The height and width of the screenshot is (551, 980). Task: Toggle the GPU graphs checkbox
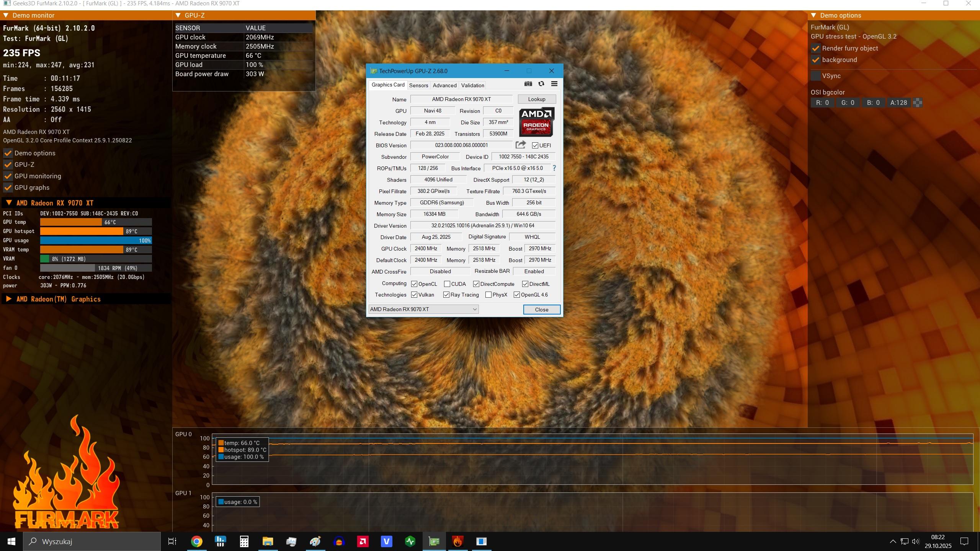click(x=8, y=187)
